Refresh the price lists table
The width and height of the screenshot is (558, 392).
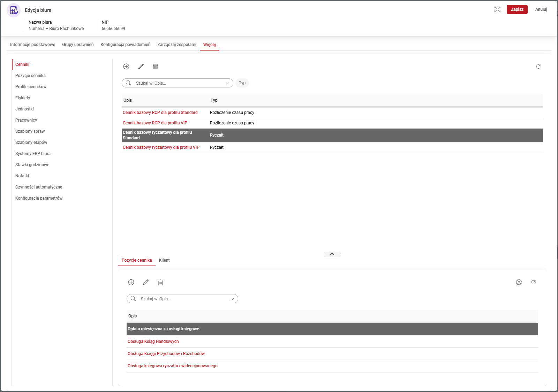[538, 67]
